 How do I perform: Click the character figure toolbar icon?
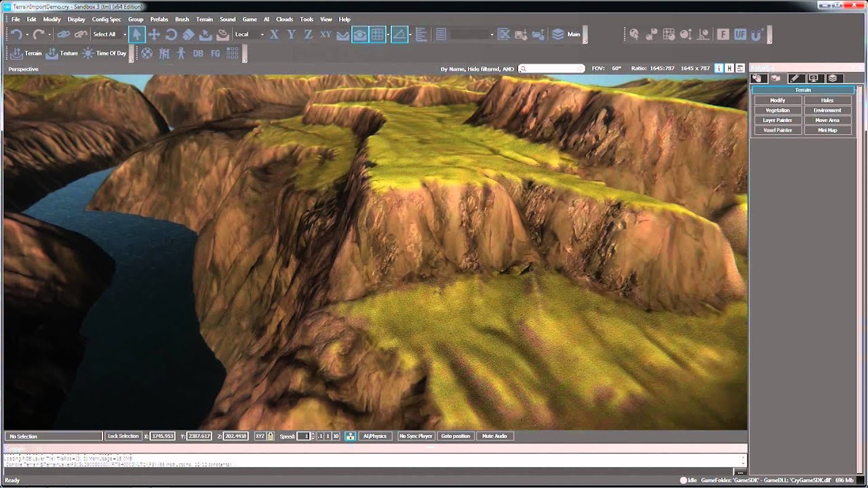pos(181,53)
